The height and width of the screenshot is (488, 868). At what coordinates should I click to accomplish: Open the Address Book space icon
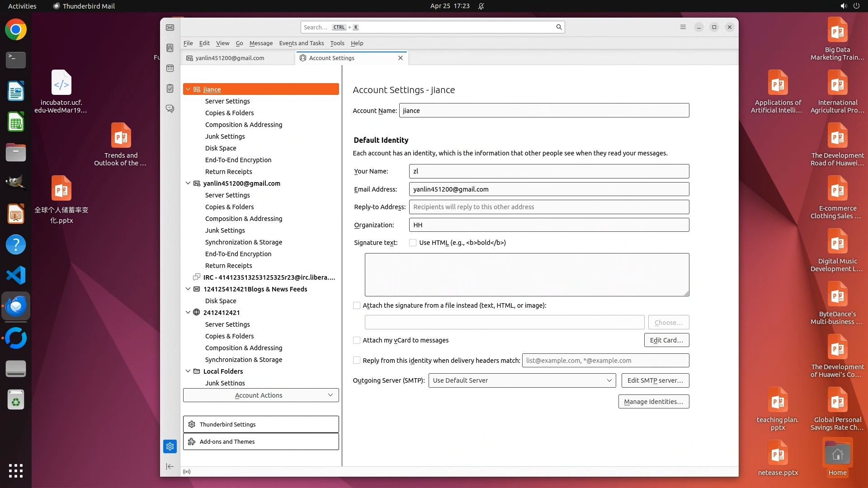pos(170,48)
